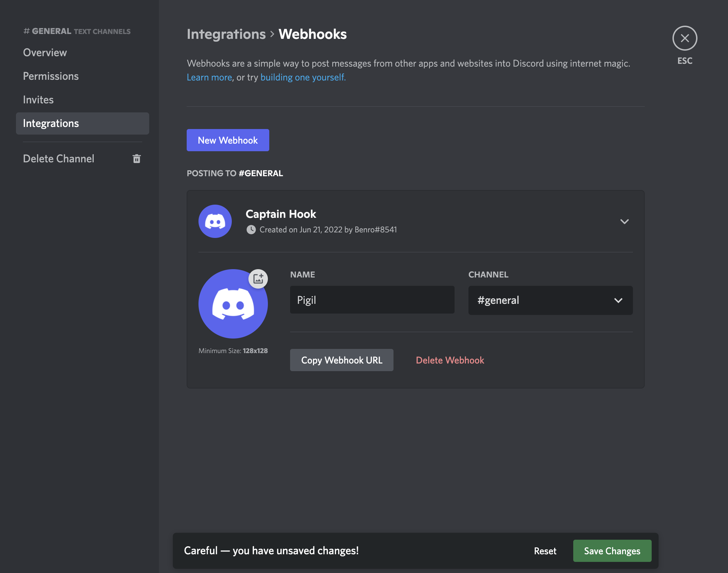Click Save Changes
The width and height of the screenshot is (728, 573).
tap(612, 551)
